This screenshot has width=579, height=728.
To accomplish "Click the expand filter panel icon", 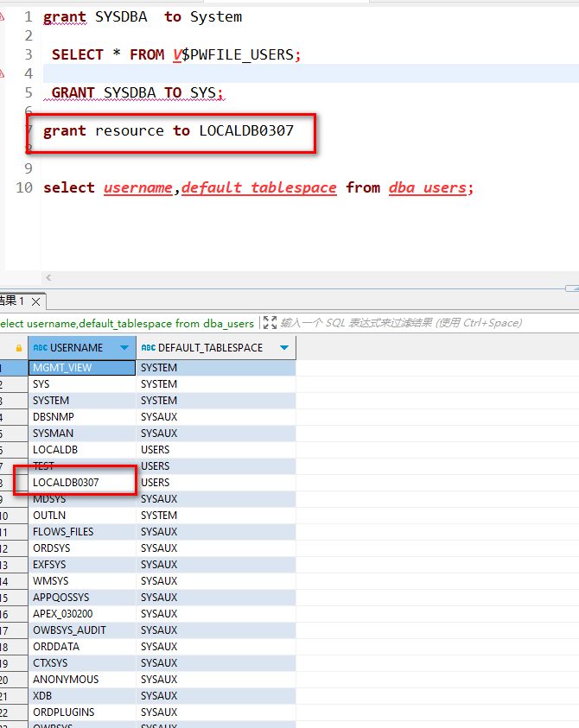I will [270, 323].
